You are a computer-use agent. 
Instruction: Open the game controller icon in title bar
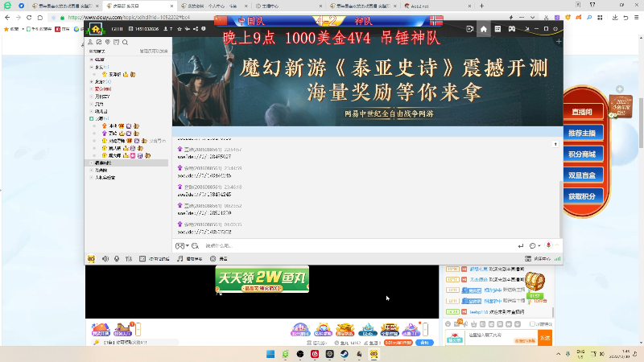point(512,29)
